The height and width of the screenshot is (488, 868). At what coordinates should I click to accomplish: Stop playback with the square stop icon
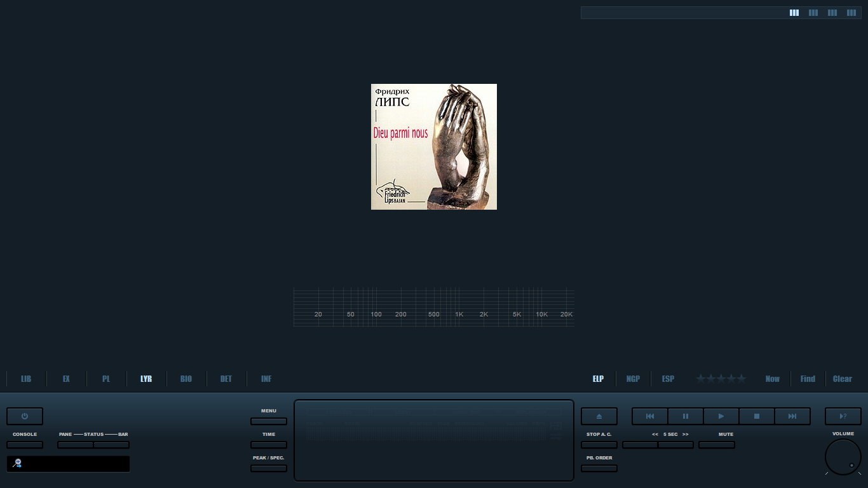click(x=757, y=416)
